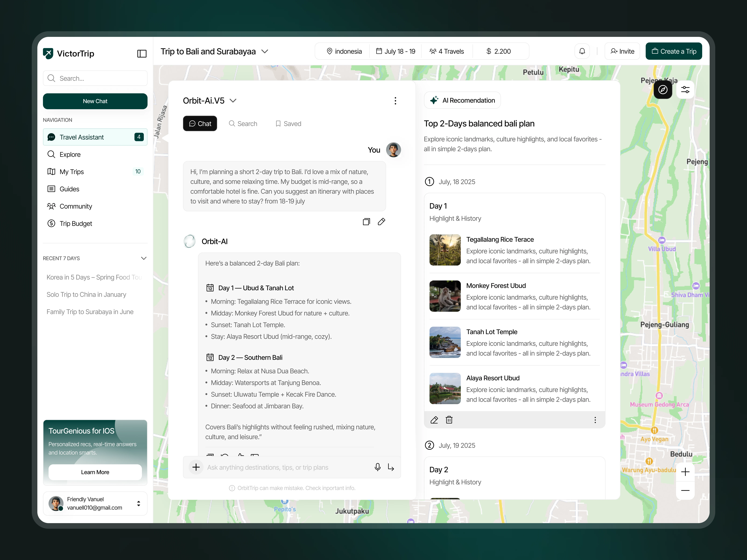Image resolution: width=747 pixels, height=560 pixels.
Task: Click Create a Trip button
Action: 674,51
